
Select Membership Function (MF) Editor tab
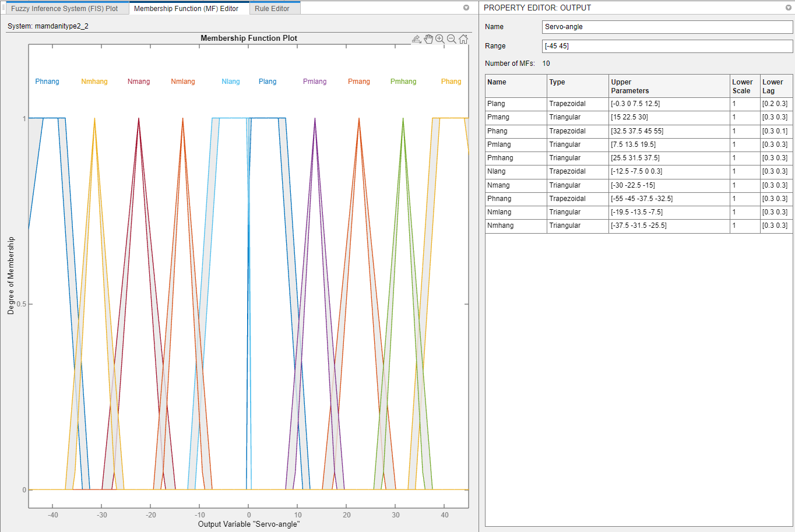click(187, 9)
